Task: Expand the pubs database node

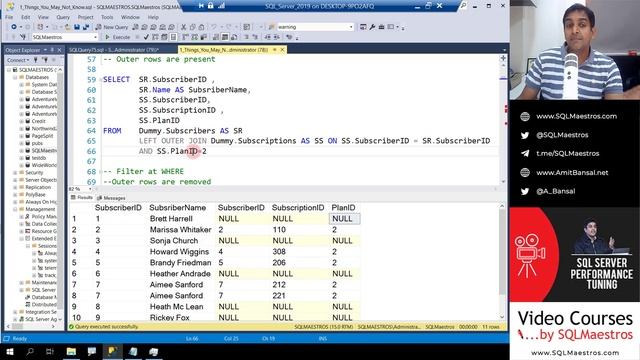Action: [x=22, y=143]
